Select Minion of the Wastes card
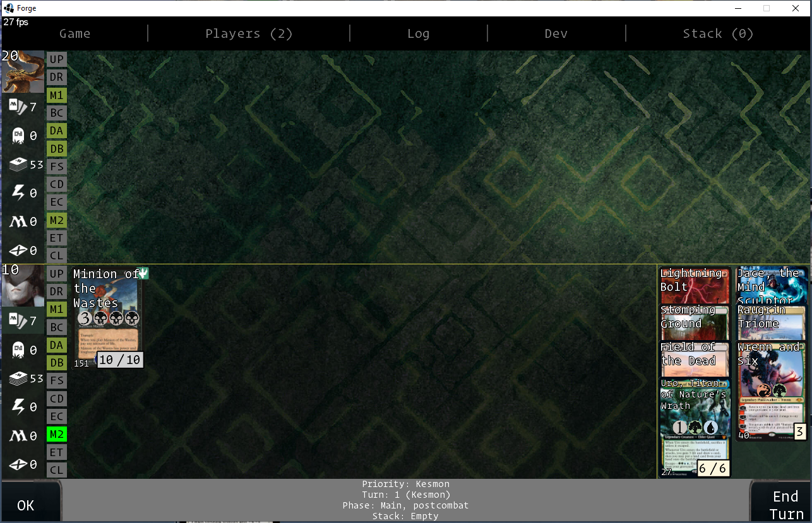This screenshot has height=523, width=812. point(107,317)
